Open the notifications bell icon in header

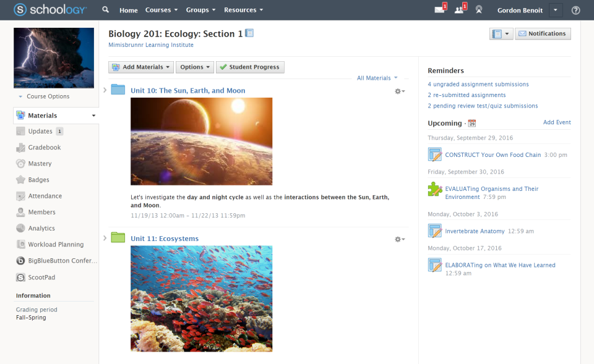click(x=478, y=10)
